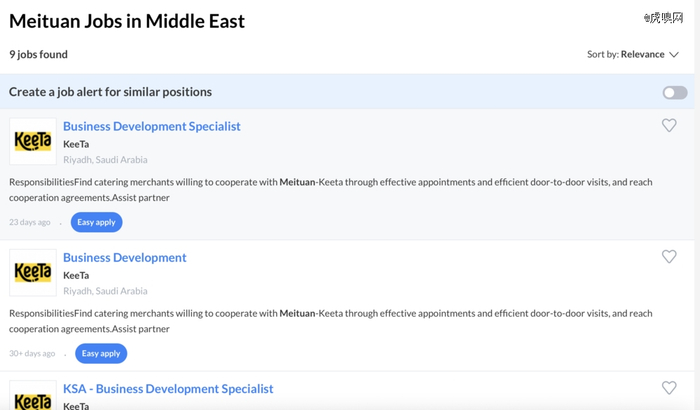This screenshot has height=410, width=700.
Task: Click the first job's Riyadh, Saudi Arabia location
Action: 105,160
